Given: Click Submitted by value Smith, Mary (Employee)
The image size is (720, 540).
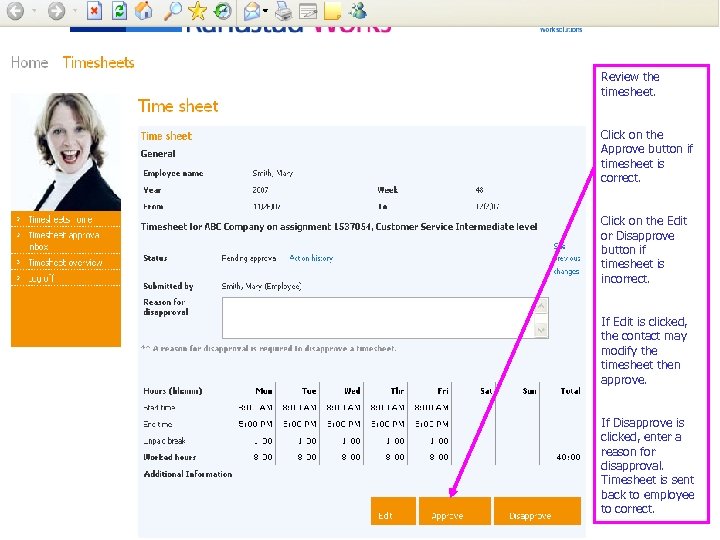Looking at the screenshot, I should click(x=261, y=286).
